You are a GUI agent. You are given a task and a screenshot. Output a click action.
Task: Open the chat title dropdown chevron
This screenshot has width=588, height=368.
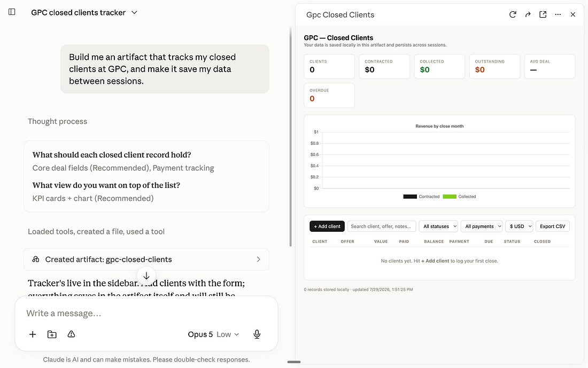click(x=134, y=12)
